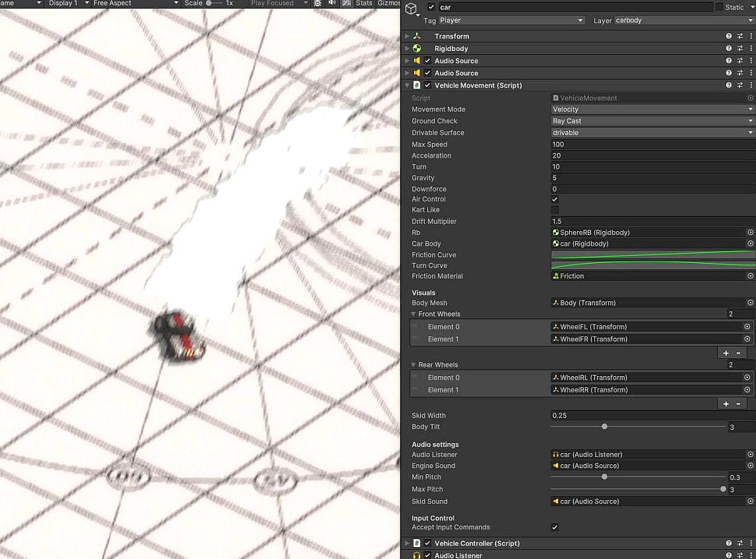Click the bug icon in Game toolbar
This screenshot has height=559, width=756.
coord(317,3)
